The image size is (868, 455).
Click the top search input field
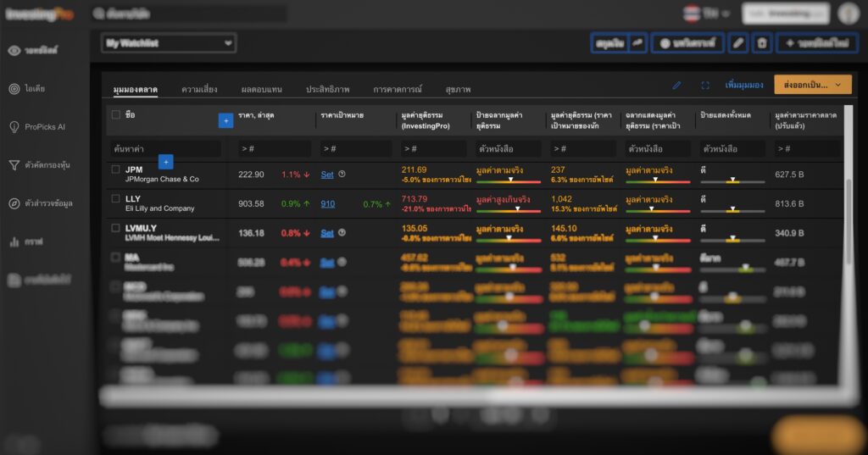point(190,14)
